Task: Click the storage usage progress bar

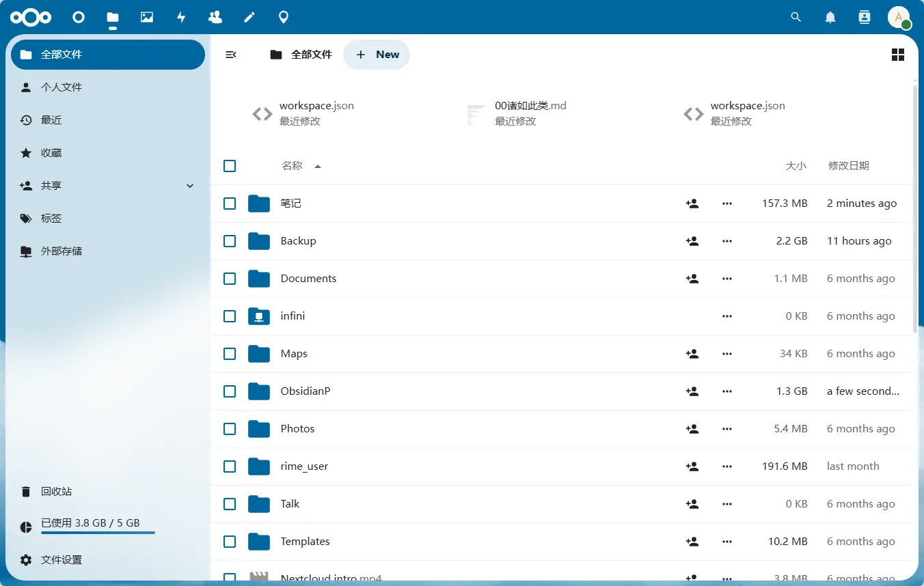Action: pos(98,532)
